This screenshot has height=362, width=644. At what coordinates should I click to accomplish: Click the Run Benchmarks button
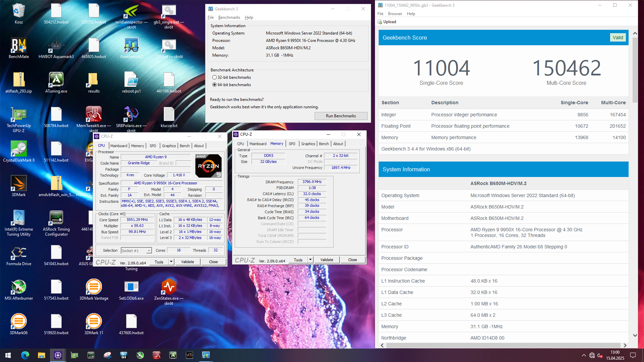[341, 116]
